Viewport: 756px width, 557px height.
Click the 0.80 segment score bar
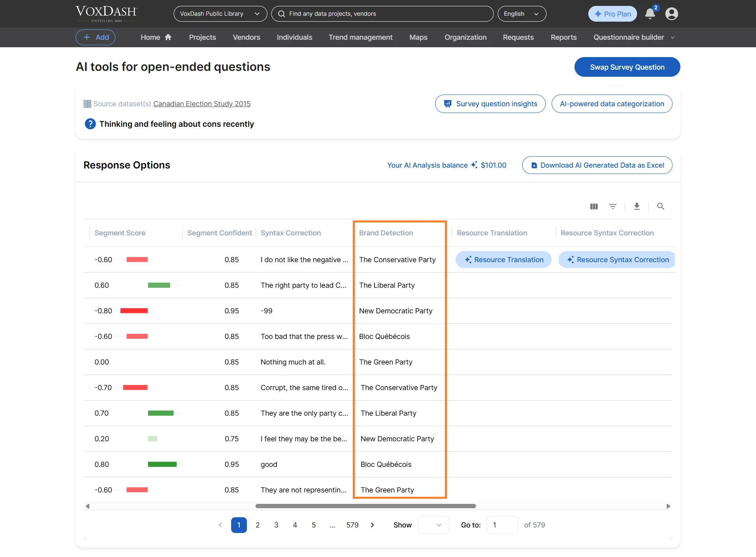pyautogui.click(x=162, y=464)
